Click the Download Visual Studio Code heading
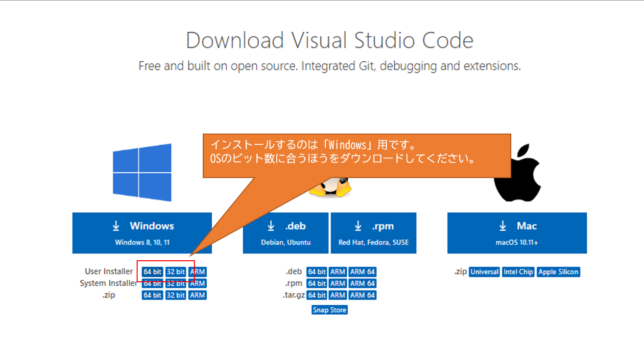The image size is (644, 340). point(330,41)
